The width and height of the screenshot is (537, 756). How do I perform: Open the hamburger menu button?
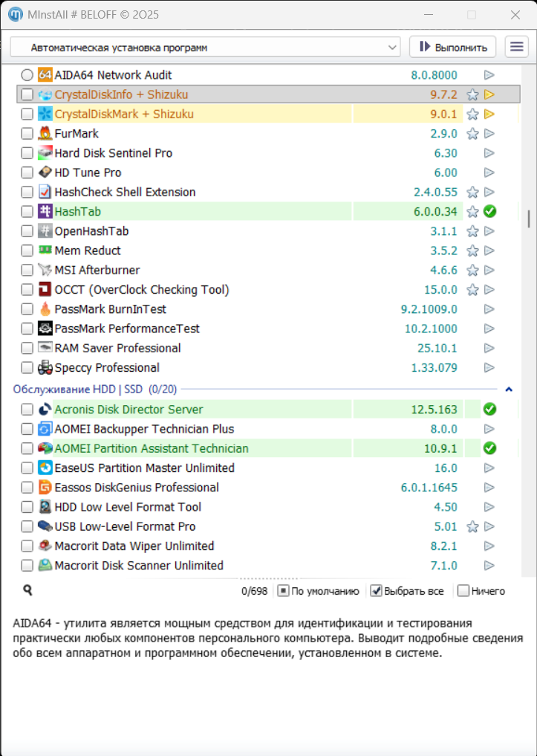tap(516, 47)
